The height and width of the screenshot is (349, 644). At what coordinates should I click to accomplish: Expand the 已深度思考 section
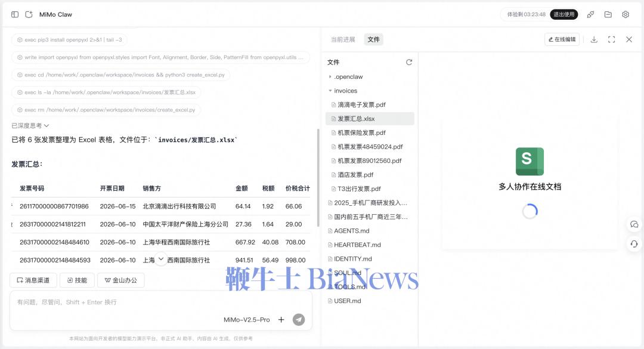30,125
